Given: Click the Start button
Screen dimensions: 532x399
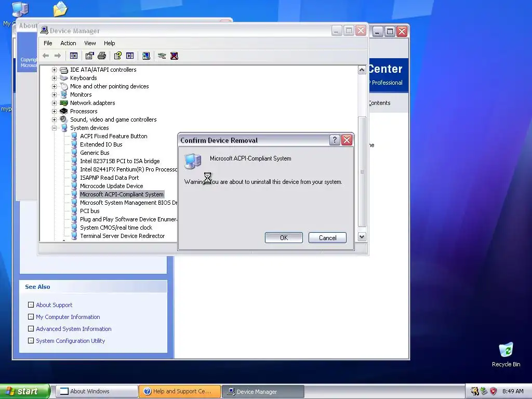Looking at the screenshot, I should 24,391.
